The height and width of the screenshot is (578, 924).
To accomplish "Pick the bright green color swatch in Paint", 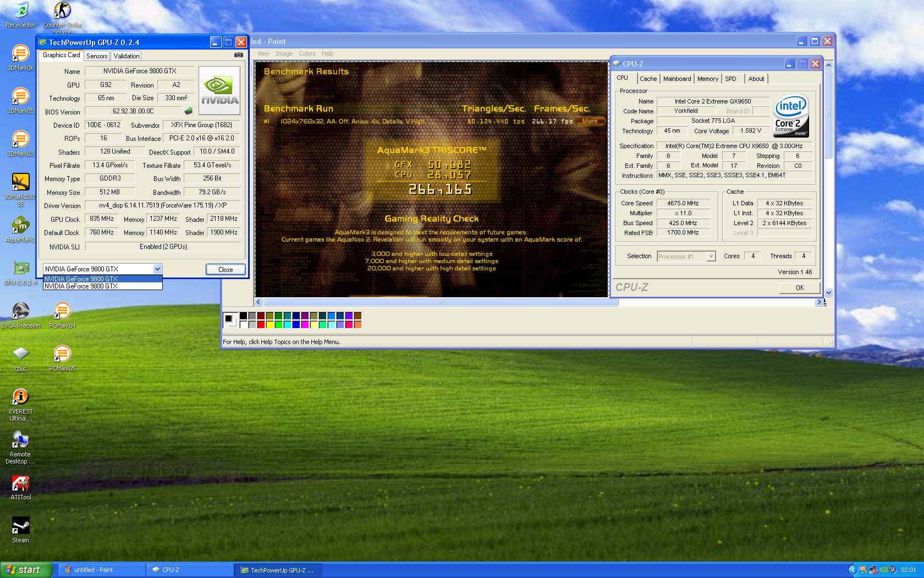I will point(279,325).
